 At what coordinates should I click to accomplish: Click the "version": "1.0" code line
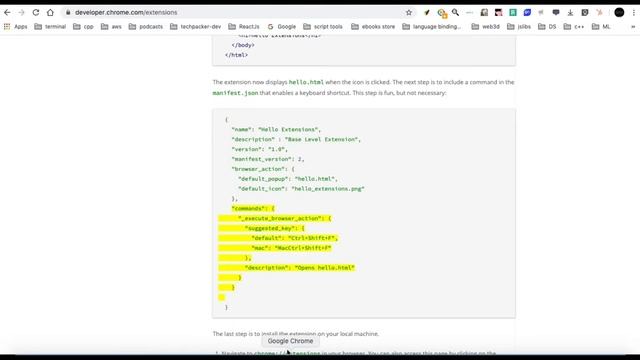point(260,149)
